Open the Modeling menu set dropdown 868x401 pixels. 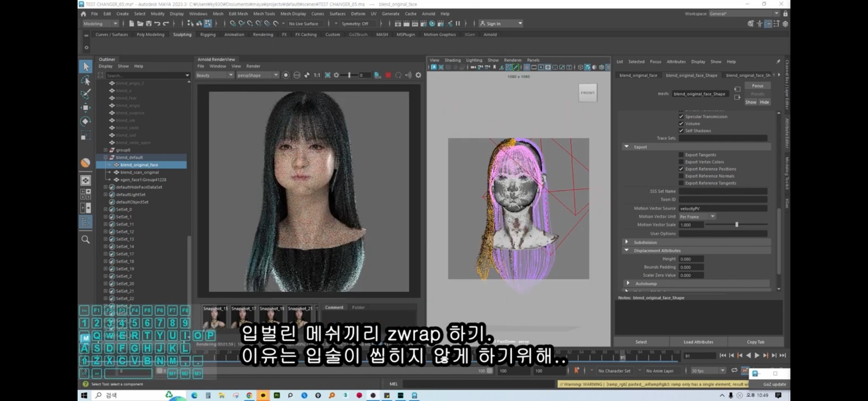pyautogui.click(x=100, y=23)
